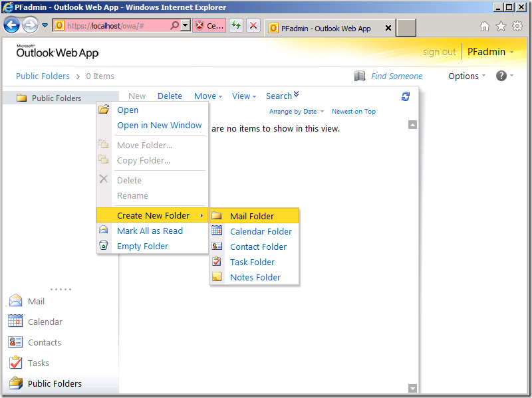Click the certificate error shield icon
532x398 pixels.
200,26
